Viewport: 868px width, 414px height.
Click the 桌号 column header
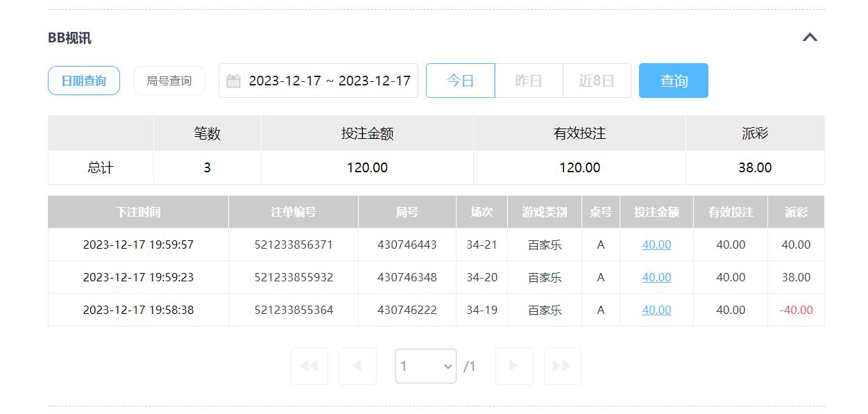point(601,212)
